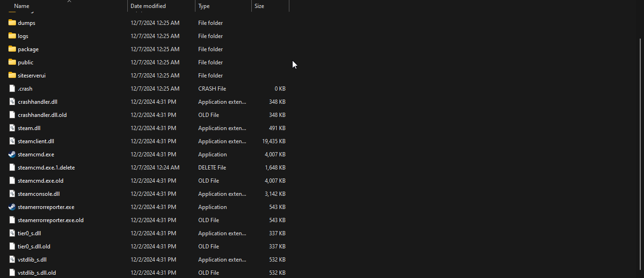Screen dimensions: 644x278
Task: Select the tier0_s.dll file name
Action: click(x=30, y=233)
